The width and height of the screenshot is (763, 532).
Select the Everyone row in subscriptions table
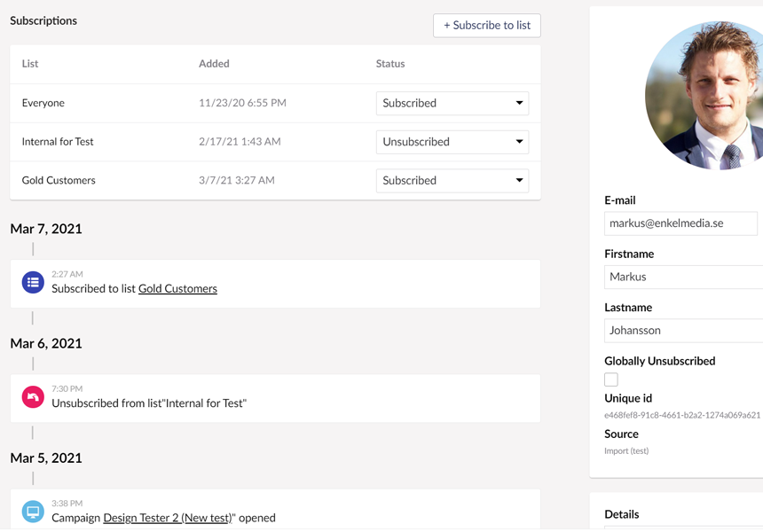275,103
